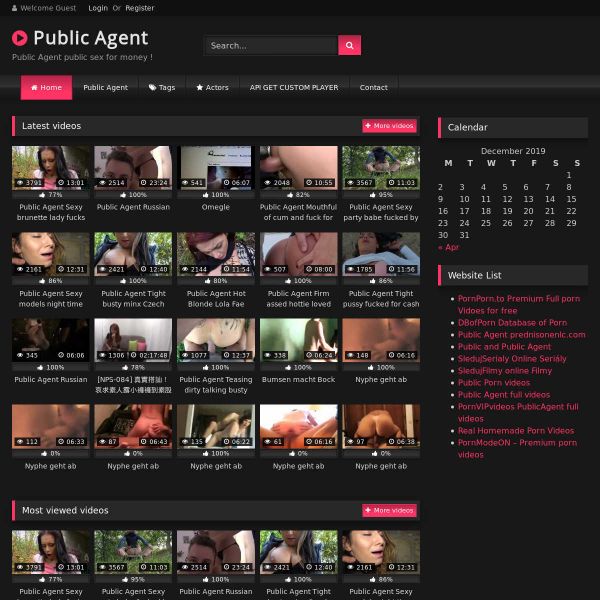
Task: Open SledujFilmy online Filmy link
Action: (504, 370)
